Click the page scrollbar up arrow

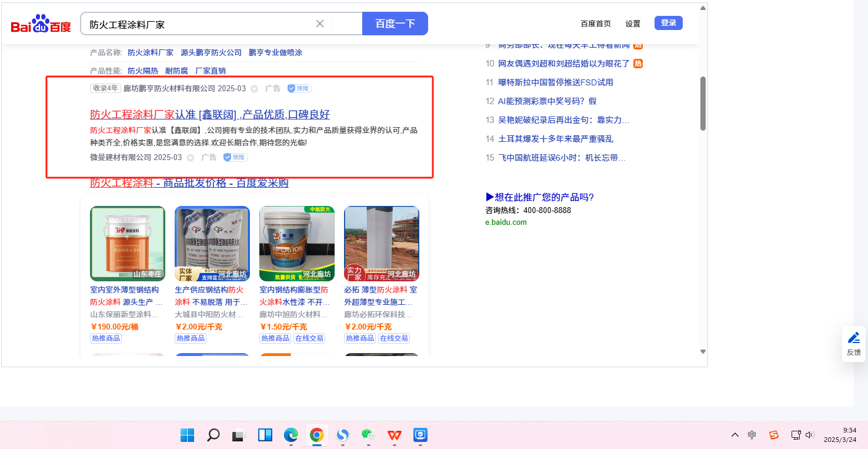[x=702, y=8]
